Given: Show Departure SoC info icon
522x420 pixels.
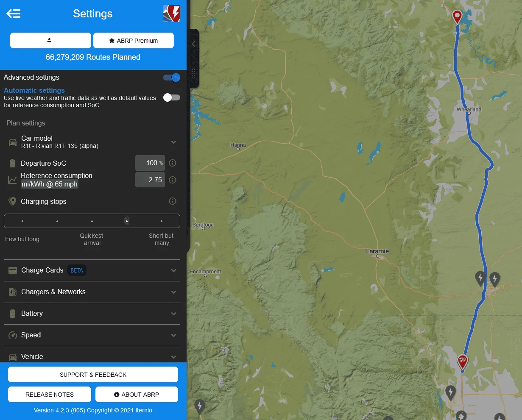Looking at the screenshot, I should point(173,163).
